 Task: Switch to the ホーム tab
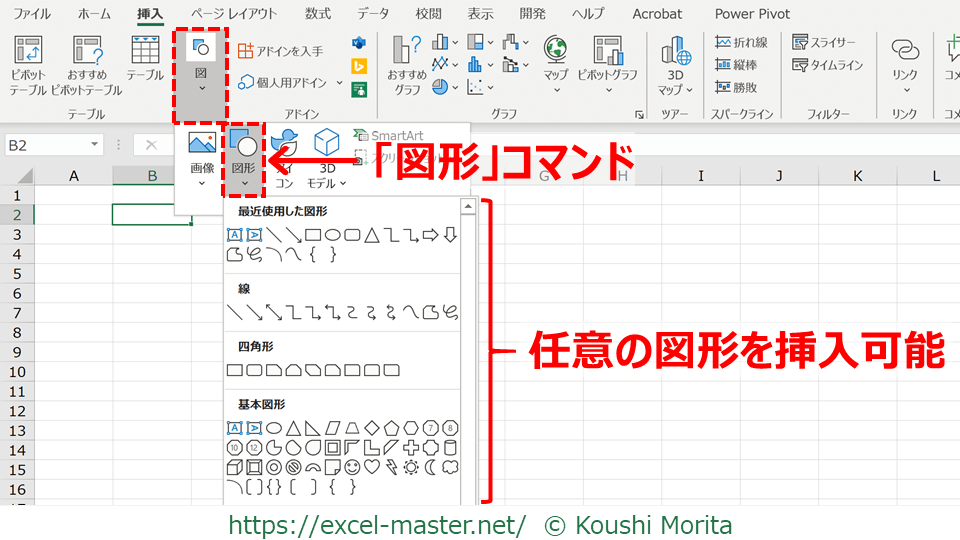(x=94, y=14)
